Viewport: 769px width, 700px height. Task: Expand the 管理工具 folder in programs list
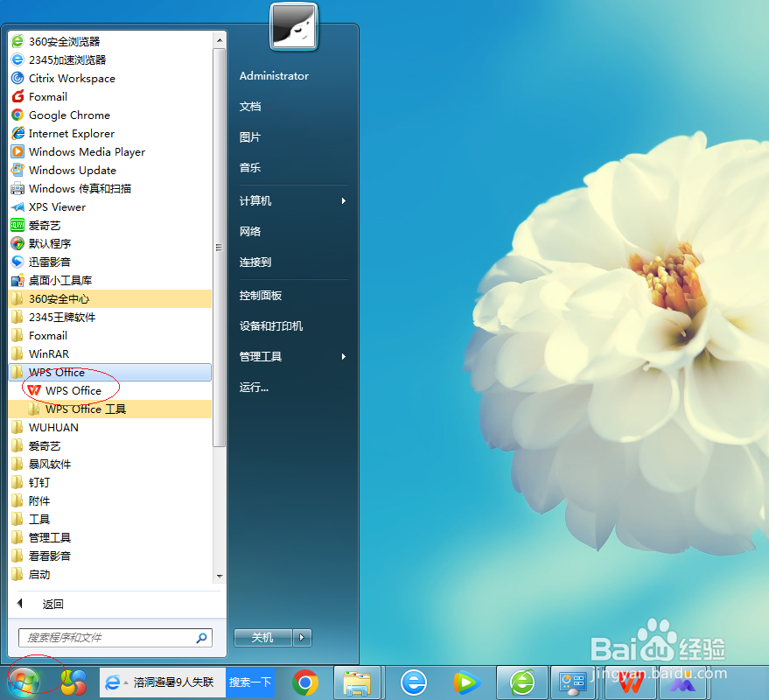pyautogui.click(x=110, y=537)
